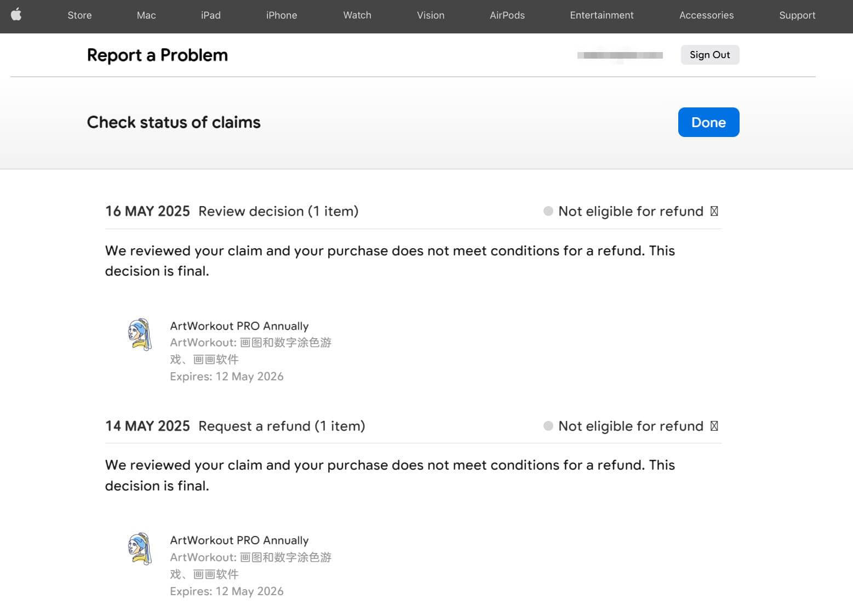Go to the iPad section
Viewport: 853px width, 616px height.
click(x=210, y=15)
